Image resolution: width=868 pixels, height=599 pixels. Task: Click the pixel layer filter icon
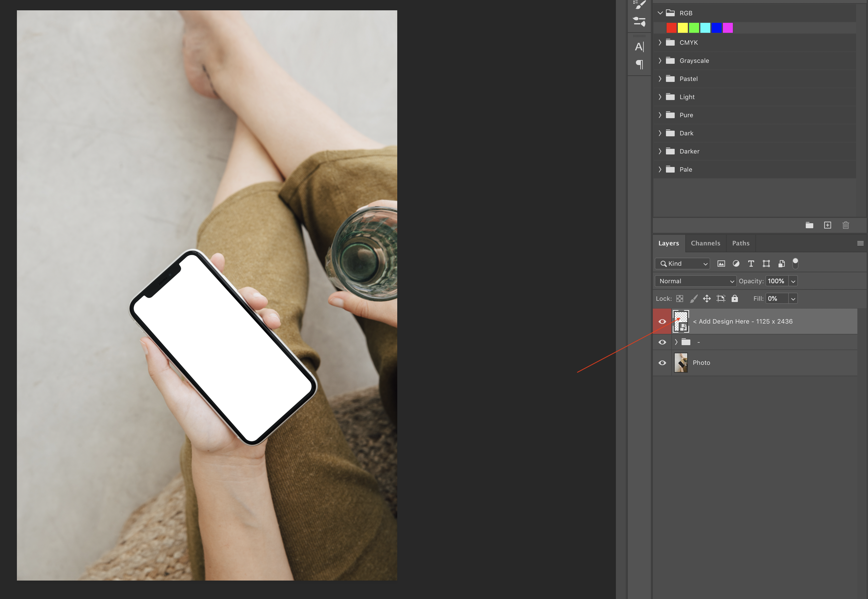pos(721,264)
